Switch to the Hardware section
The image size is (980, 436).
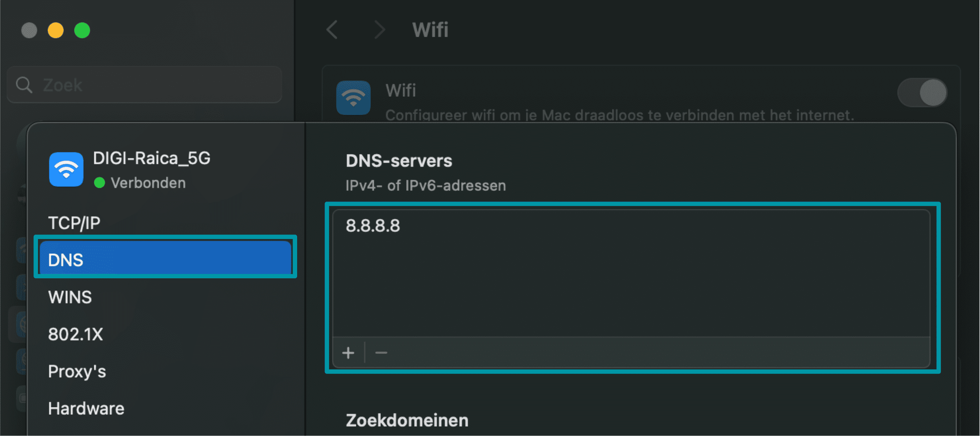[x=86, y=407]
